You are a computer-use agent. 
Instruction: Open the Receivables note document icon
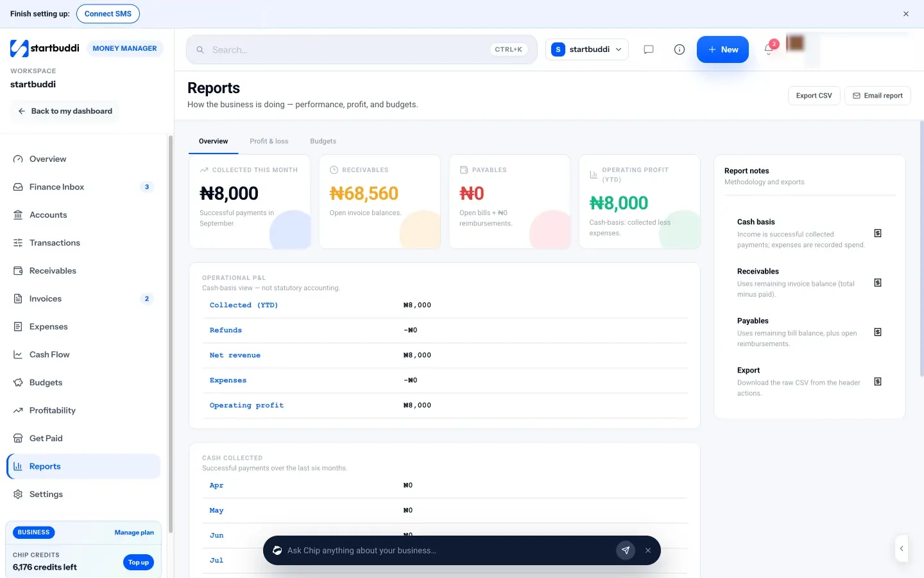[x=878, y=283]
